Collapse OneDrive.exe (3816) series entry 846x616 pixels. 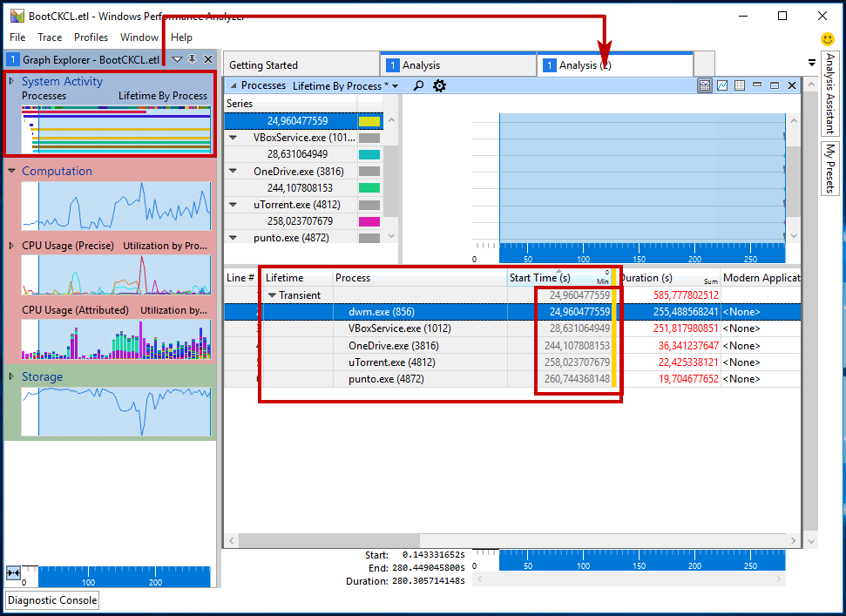pos(233,171)
